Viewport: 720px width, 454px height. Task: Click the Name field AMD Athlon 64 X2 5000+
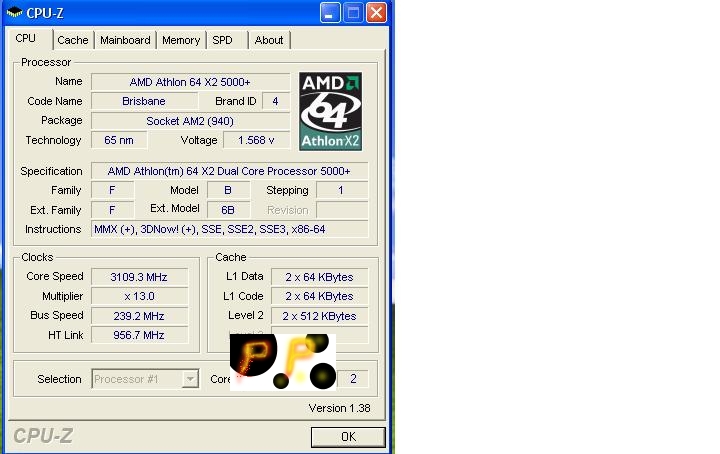[x=191, y=82]
